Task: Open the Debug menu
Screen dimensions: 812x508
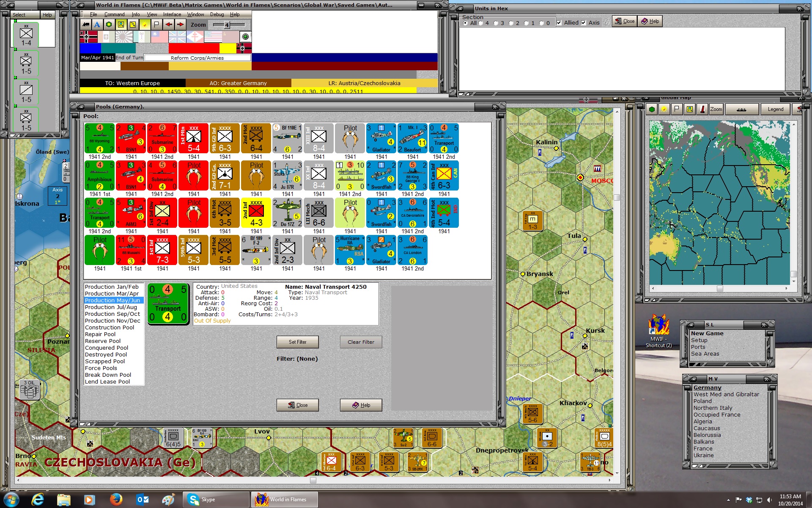Action: [217, 14]
